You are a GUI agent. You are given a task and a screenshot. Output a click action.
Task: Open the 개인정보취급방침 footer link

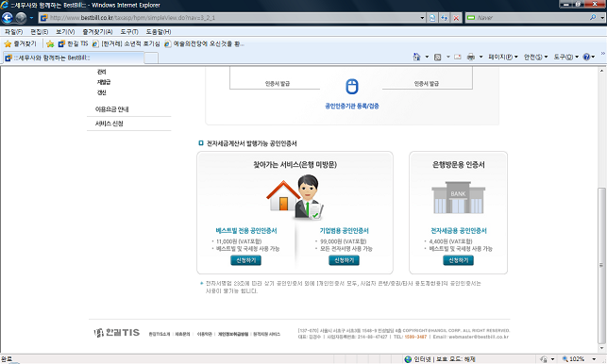(233, 334)
